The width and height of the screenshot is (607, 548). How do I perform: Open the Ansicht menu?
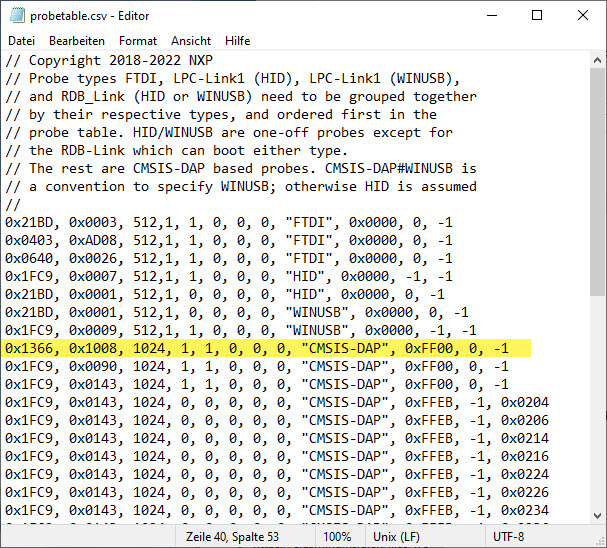coord(191,41)
